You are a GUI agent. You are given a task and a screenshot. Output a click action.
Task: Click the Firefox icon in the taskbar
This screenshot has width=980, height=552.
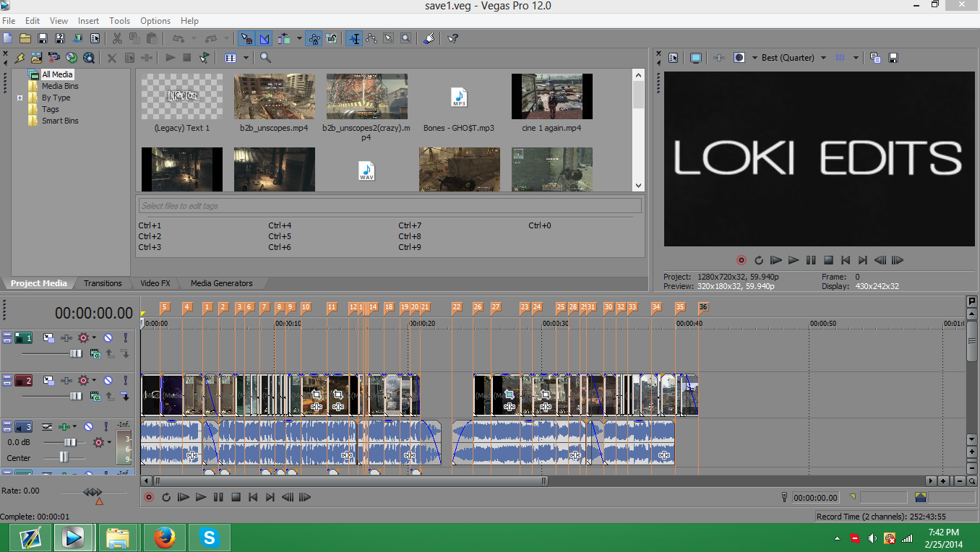click(165, 537)
